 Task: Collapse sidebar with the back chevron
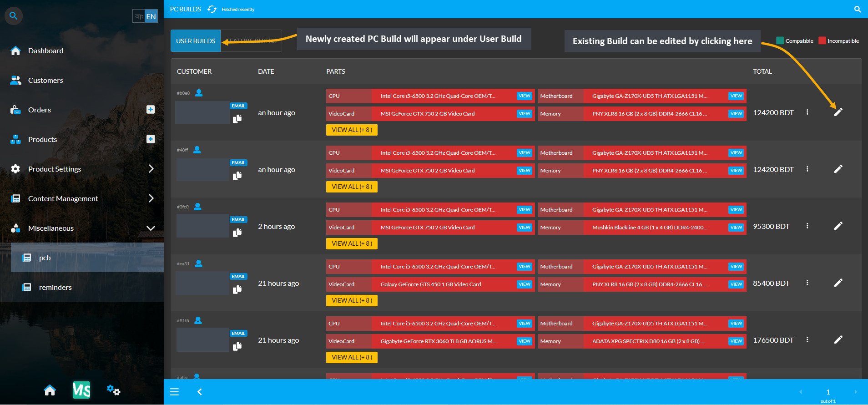click(199, 392)
